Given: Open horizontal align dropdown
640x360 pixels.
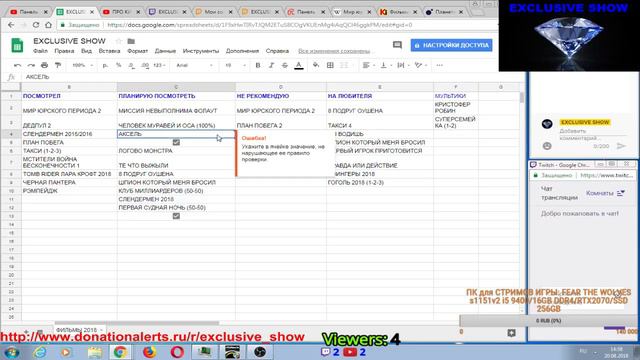Looking at the screenshot, I should point(368,65).
